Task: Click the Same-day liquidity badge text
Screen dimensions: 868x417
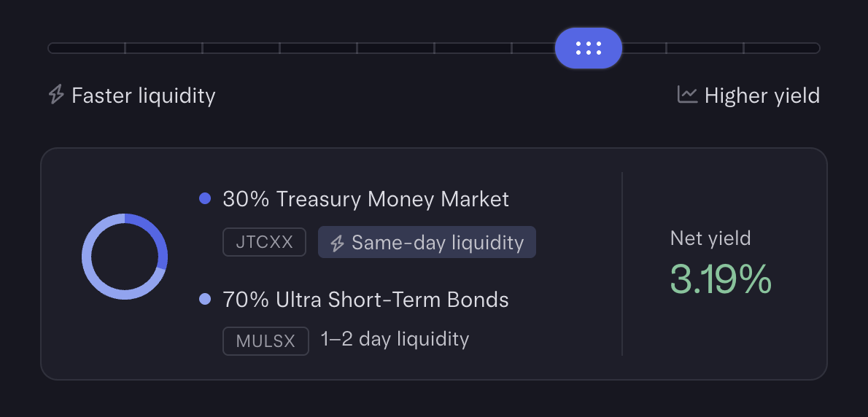Action: coord(438,243)
